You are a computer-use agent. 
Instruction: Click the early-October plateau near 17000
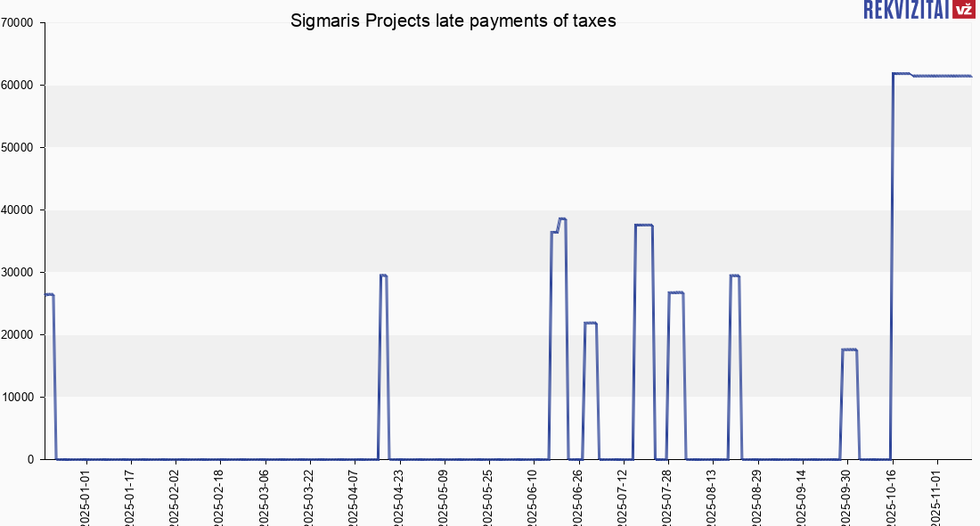(x=849, y=349)
